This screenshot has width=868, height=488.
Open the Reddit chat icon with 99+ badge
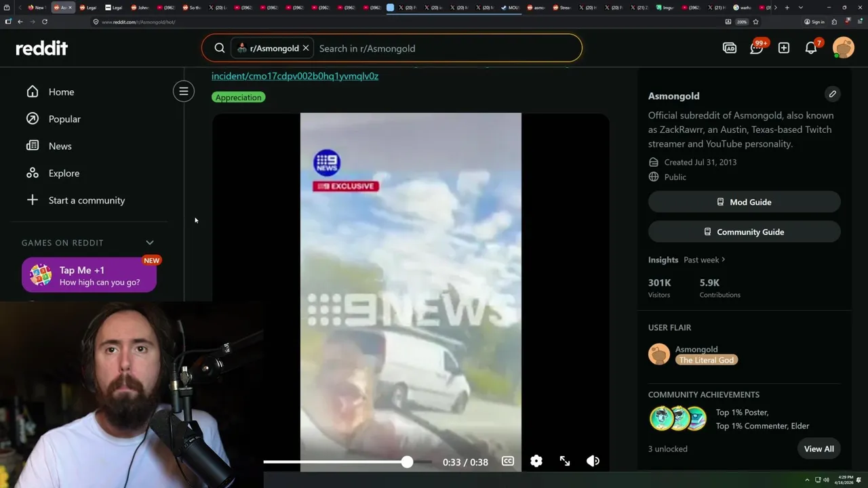(757, 48)
